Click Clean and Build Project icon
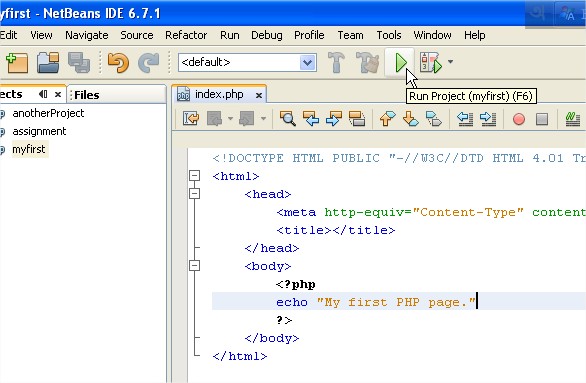 pyautogui.click(x=367, y=62)
